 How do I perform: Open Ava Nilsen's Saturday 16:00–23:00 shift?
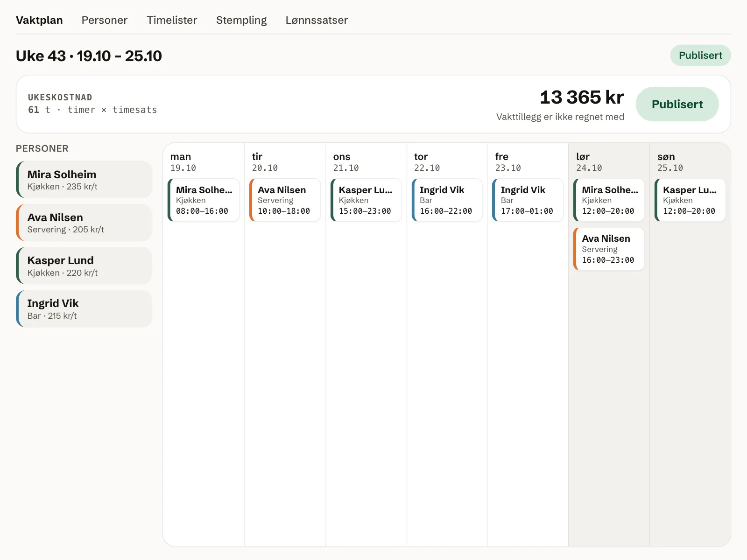click(x=609, y=249)
